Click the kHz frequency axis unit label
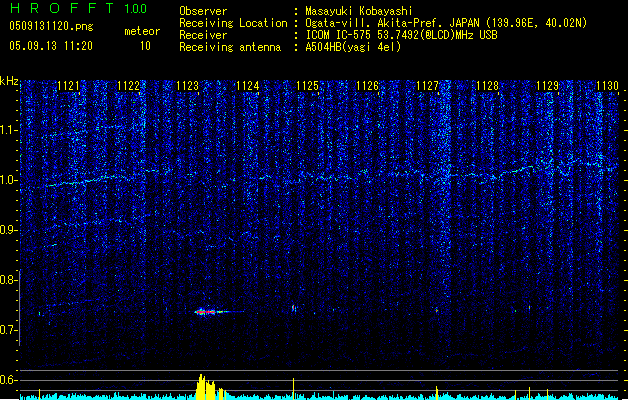629x400 pixels. [9, 81]
